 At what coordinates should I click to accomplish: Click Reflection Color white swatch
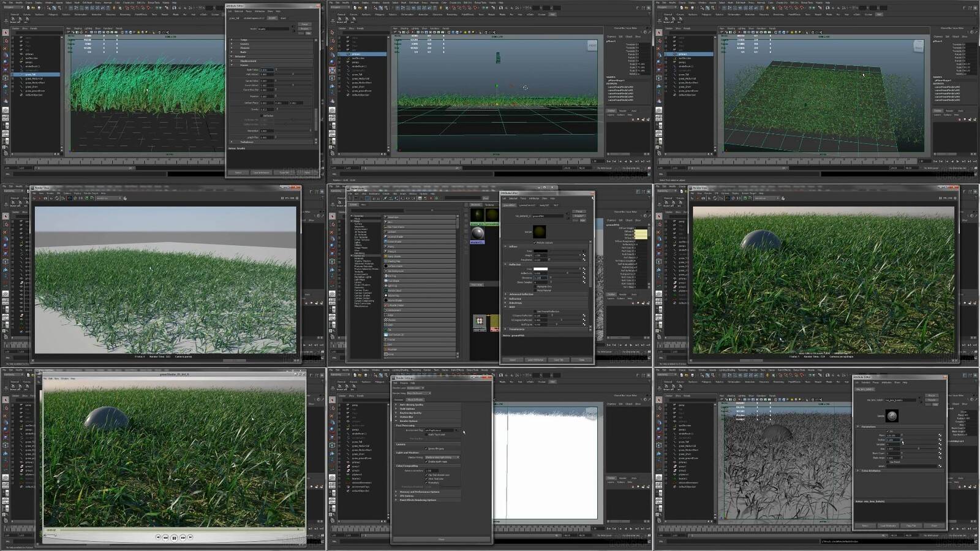pyautogui.click(x=540, y=268)
